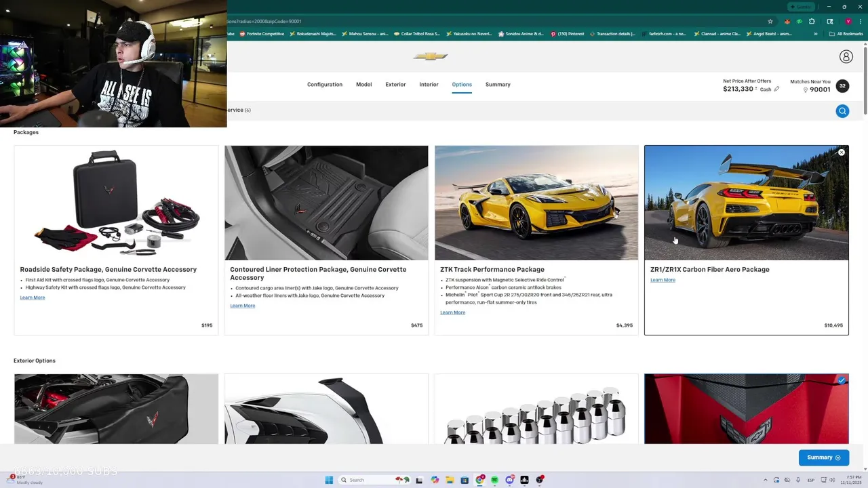Go to Interior step

(429, 85)
